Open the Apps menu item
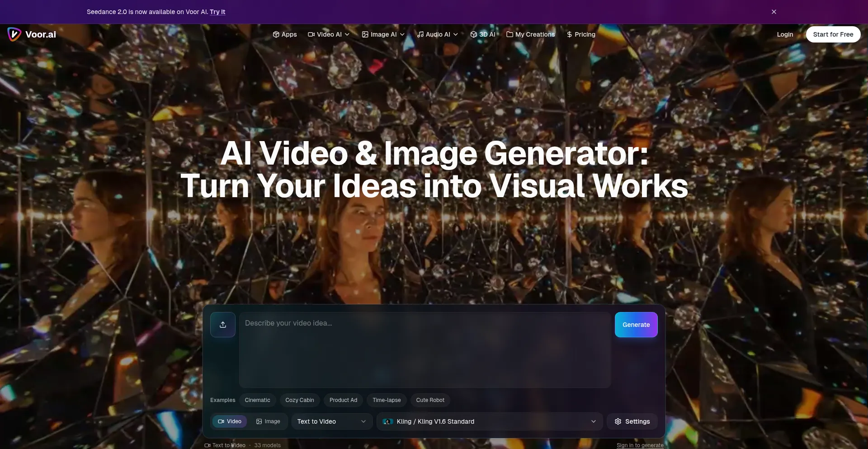 pyautogui.click(x=285, y=34)
